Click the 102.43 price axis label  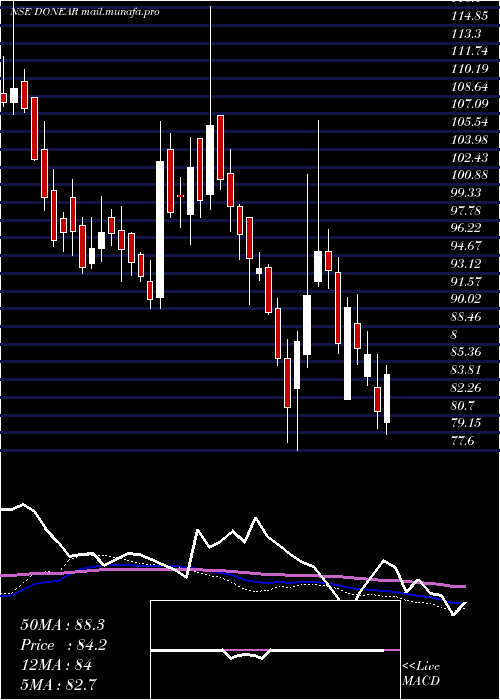[x=469, y=158]
